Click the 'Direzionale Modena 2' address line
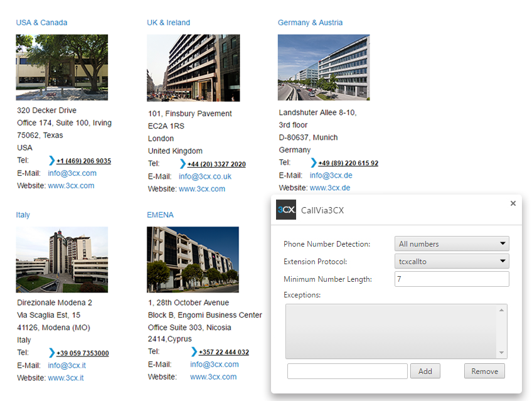Image resolution: width=532 pixels, height=401 pixels. 55,302
